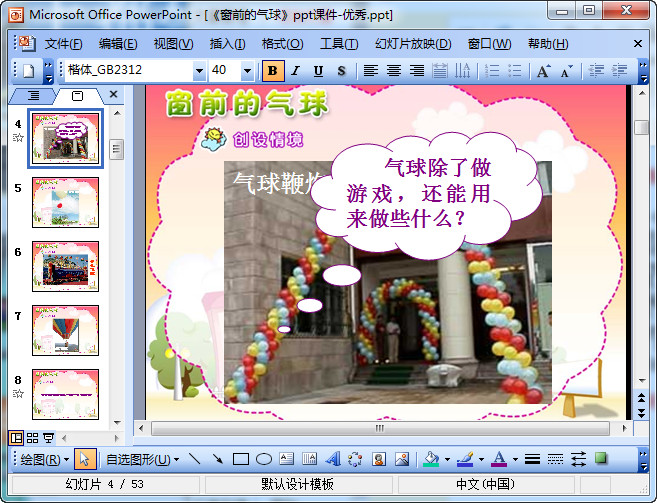
Task: Switch to Slides thumbnail tab
Action: (x=78, y=96)
